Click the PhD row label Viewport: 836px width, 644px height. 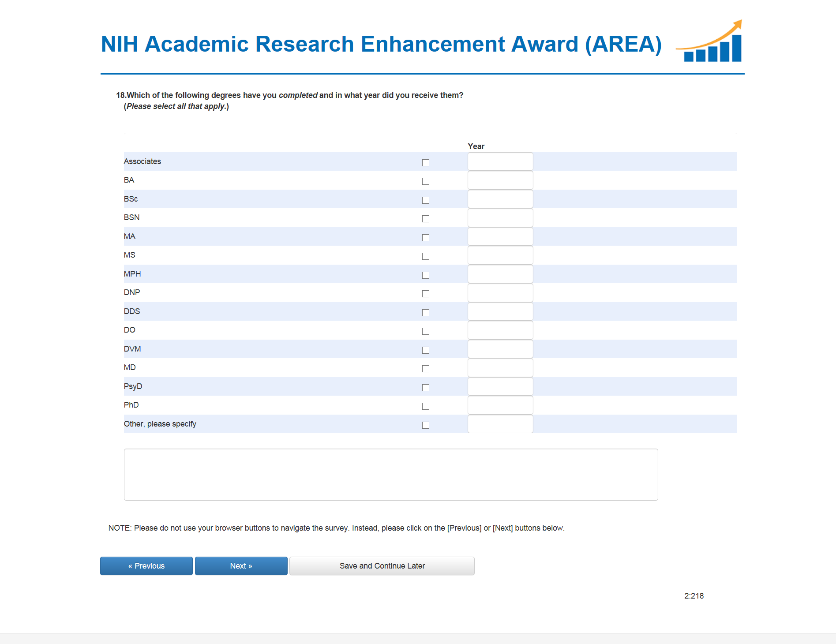(131, 405)
